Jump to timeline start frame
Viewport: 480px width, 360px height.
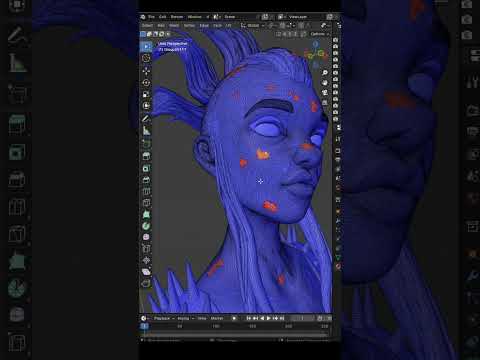(x=249, y=318)
